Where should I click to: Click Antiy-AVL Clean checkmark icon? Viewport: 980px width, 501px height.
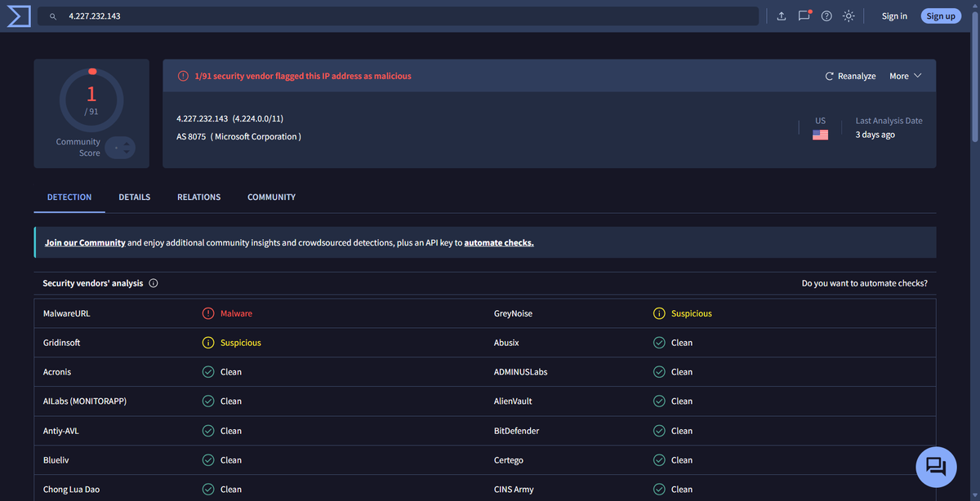click(208, 431)
